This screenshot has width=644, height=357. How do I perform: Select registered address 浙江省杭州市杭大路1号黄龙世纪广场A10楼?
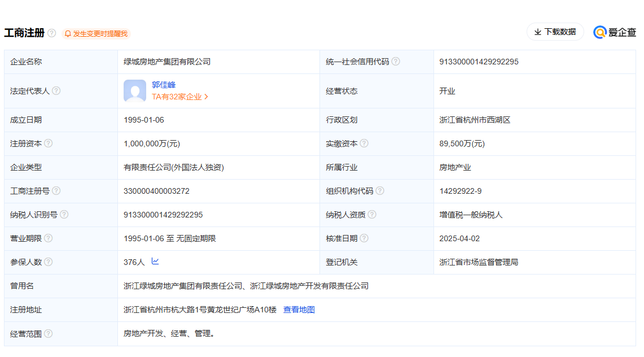[x=200, y=310]
